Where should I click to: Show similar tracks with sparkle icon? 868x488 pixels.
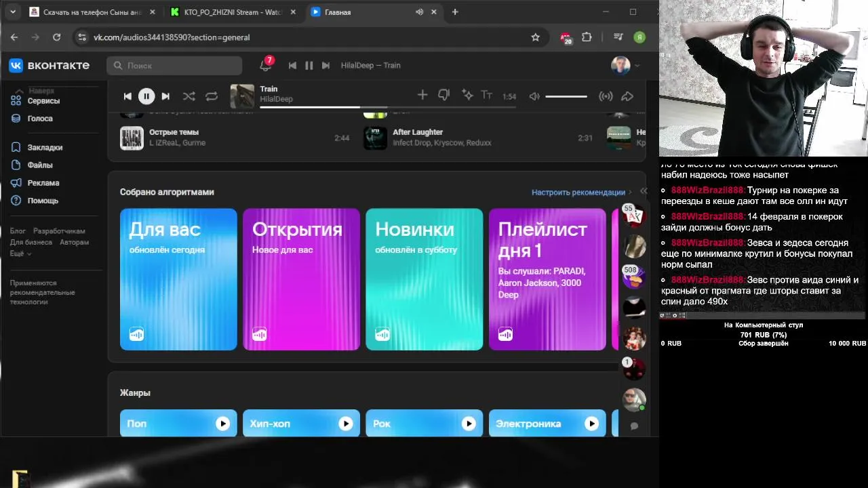tap(467, 95)
